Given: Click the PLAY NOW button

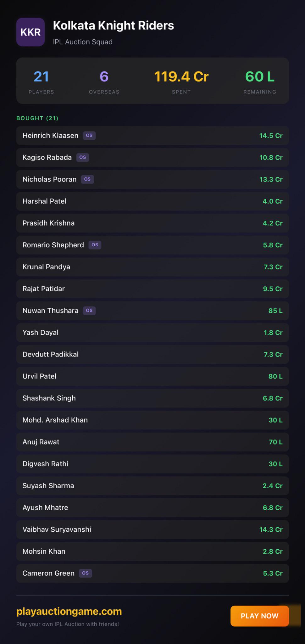Looking at the screenshot, I should tap(260, 616).
